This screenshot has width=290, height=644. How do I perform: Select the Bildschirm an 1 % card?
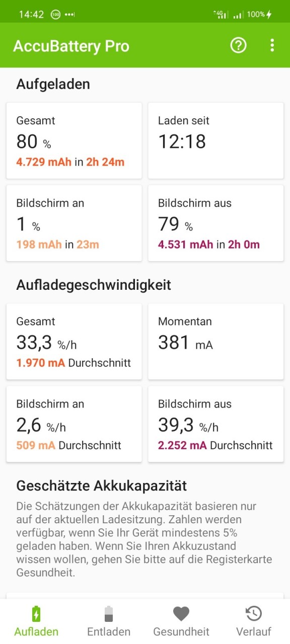click(x=74, y=223)
